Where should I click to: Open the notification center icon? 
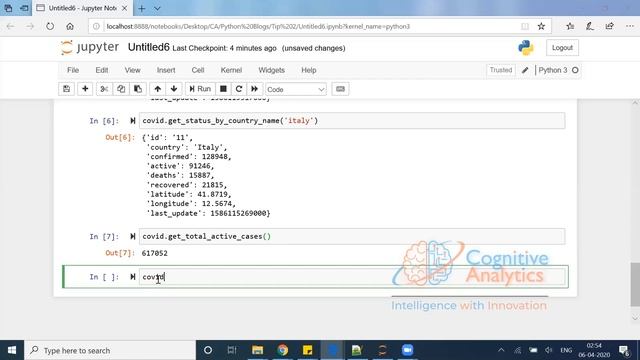[624, 350]
